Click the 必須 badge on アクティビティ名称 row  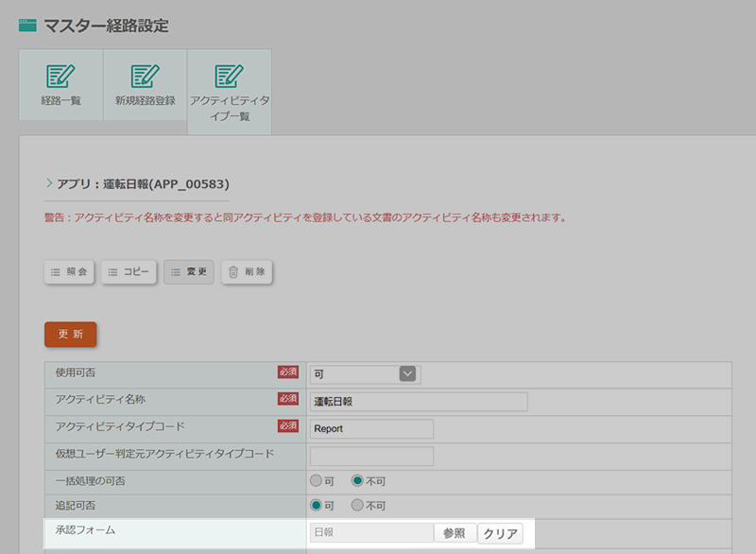[288, 399]
